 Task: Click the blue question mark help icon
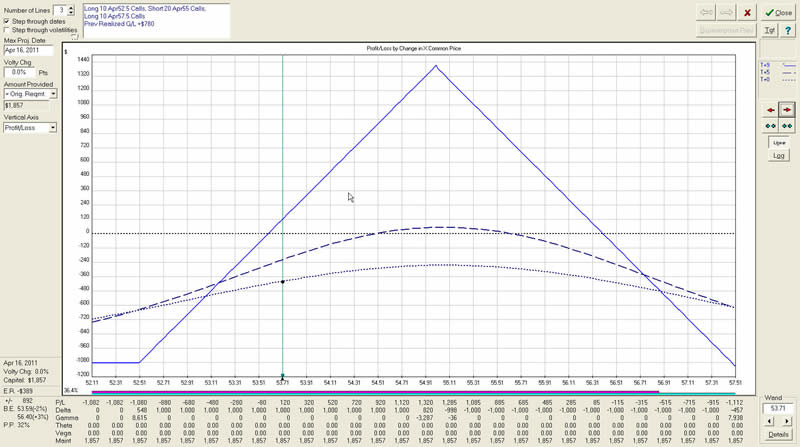(x=789, y=30)
